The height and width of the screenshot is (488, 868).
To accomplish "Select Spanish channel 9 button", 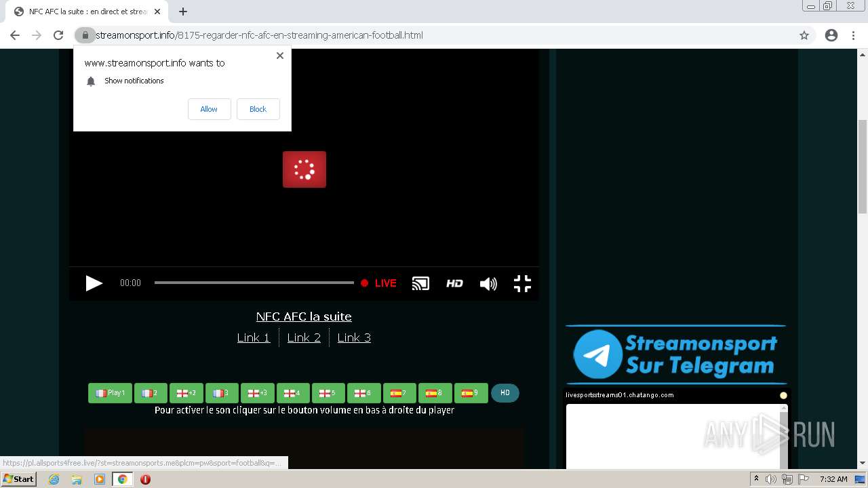I will pyautogui.click(x=471, y=393).
